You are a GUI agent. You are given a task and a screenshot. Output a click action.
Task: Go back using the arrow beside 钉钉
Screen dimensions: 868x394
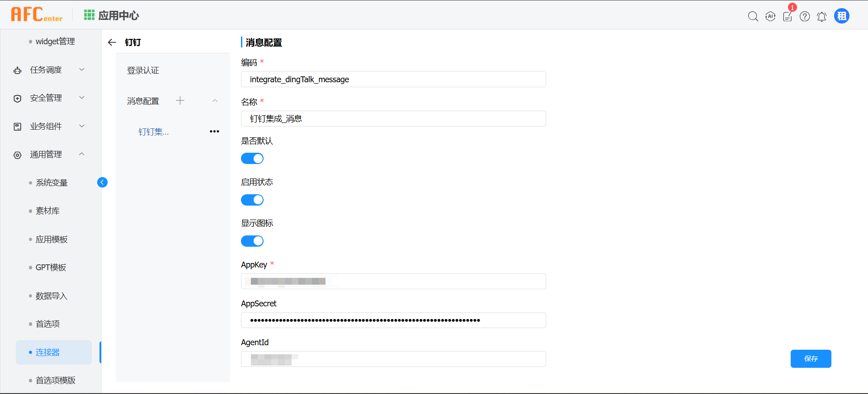tap(112, 42)
